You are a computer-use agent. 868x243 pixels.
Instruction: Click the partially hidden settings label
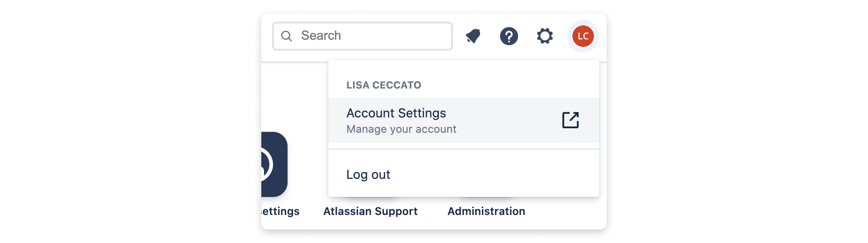click(280, 211)
